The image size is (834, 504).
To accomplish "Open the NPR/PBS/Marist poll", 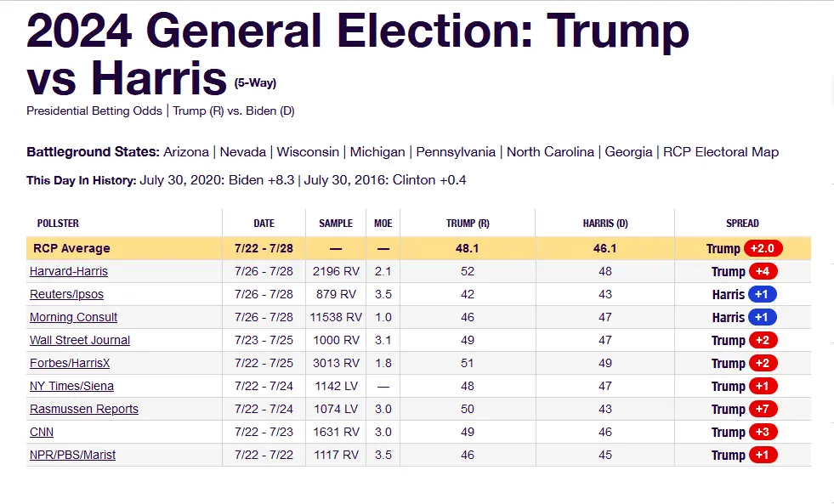I will pos(72,456).
